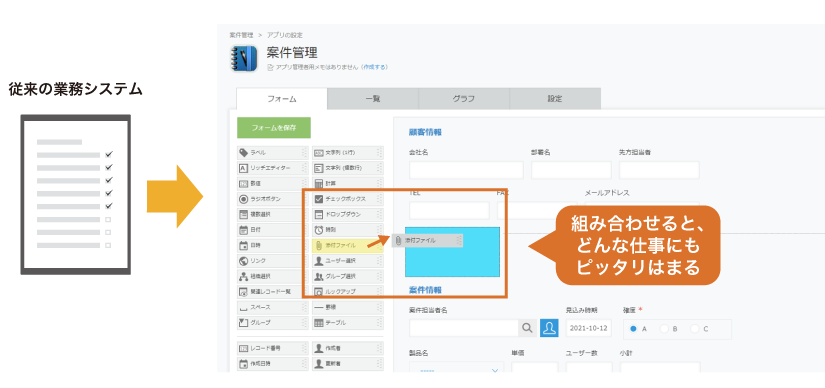
Task: Click the フォームを保存 button
Action: (274, 127)
